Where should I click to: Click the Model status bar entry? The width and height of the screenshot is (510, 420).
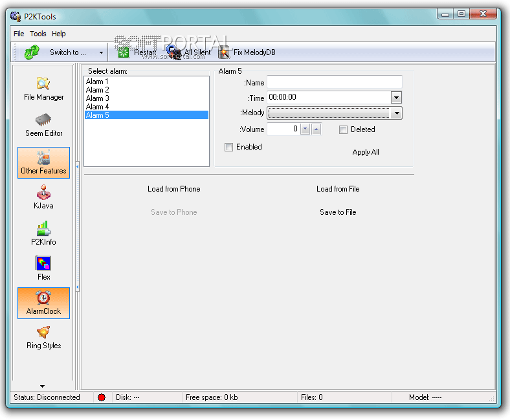point(425,397)
